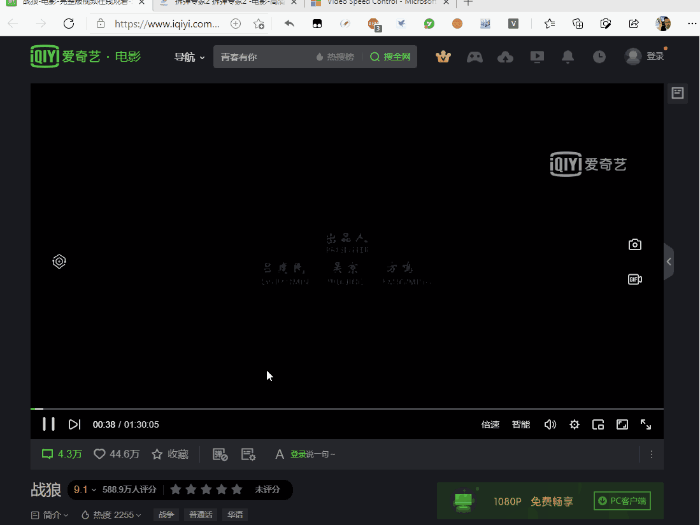Expand the 9.1 rating dropdown

[x=85, y=490]
